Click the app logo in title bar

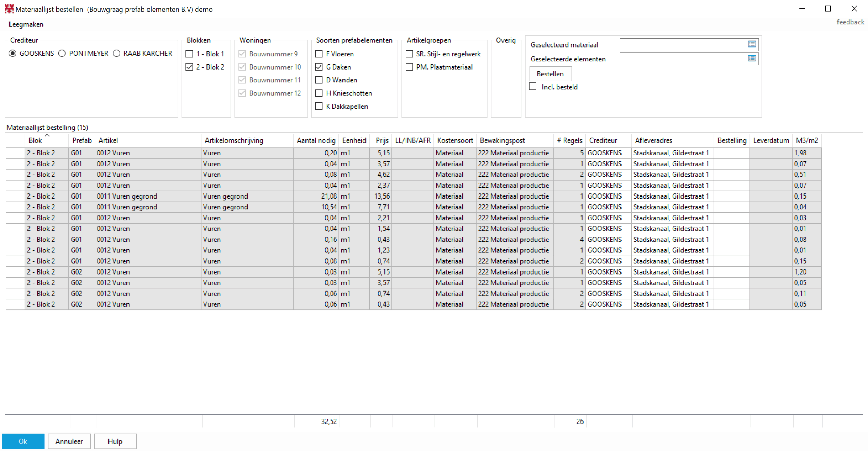pos(9,9)
